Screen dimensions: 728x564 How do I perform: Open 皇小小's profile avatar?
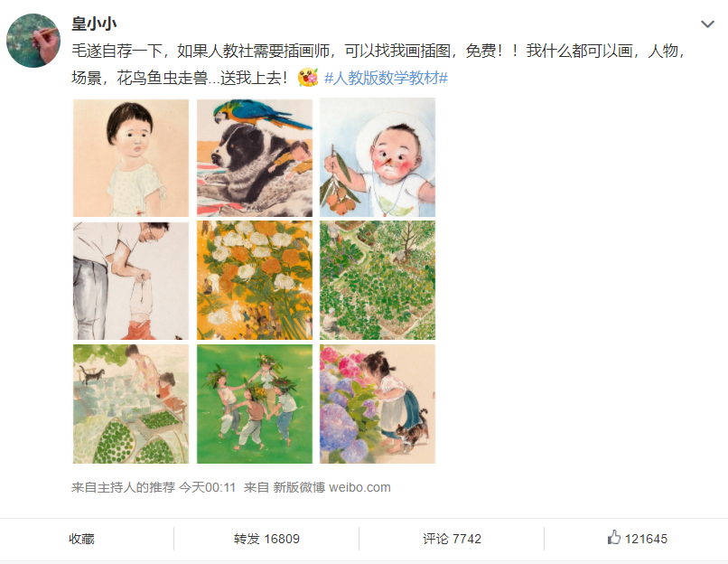33,41
